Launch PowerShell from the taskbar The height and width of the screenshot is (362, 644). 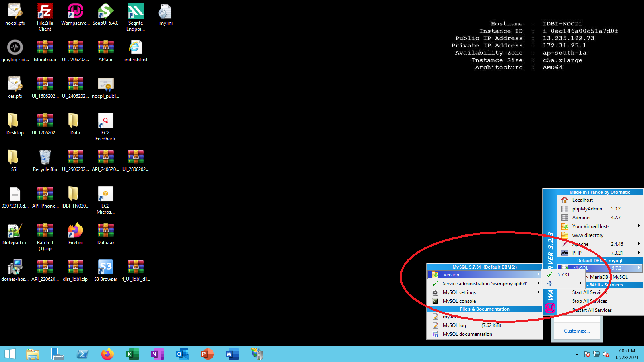pyautogui.click(x=83, y=354)
